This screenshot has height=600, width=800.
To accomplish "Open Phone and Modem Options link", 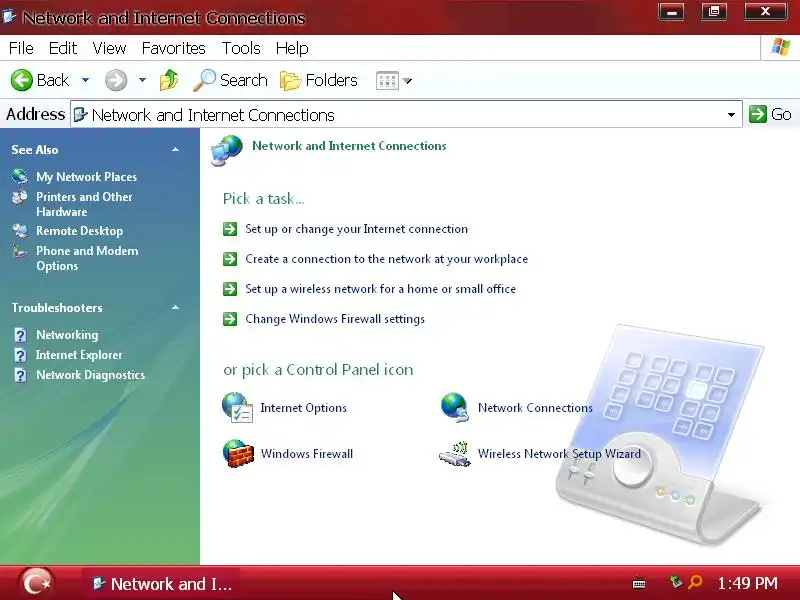I will pos(87,258).
